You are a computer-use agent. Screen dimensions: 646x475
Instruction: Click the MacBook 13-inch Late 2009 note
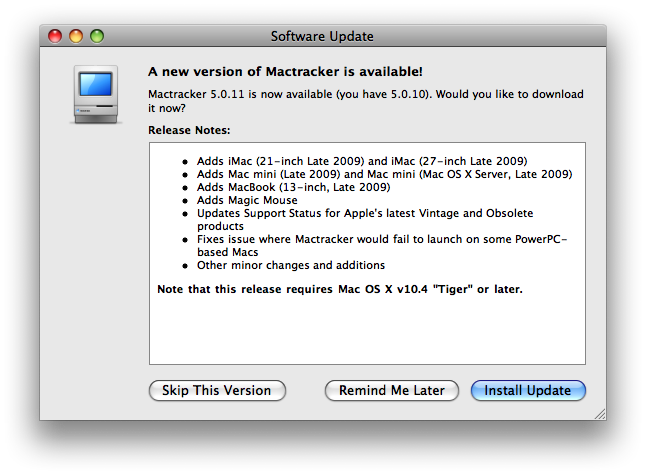(x=293, y=187)
